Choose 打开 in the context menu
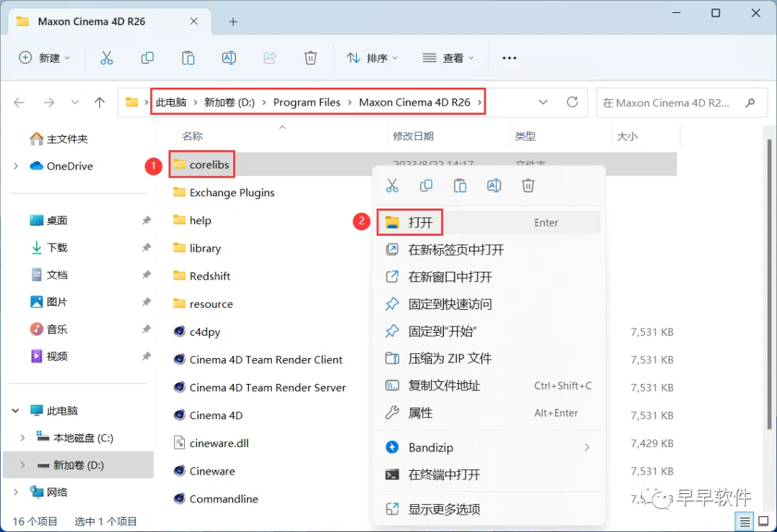Image resolution: width=777 pixels, height=532 pixels. click(x=489, y=223)
